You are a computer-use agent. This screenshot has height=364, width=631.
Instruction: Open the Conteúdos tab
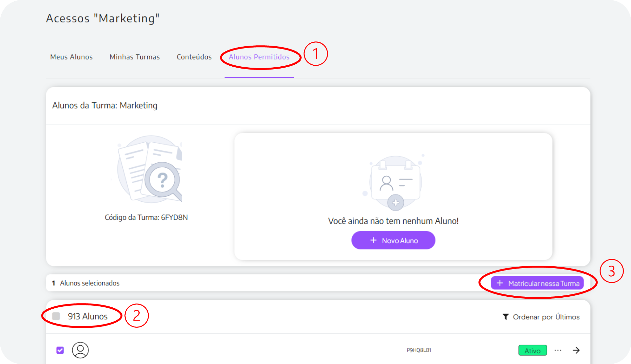(194, 57)
